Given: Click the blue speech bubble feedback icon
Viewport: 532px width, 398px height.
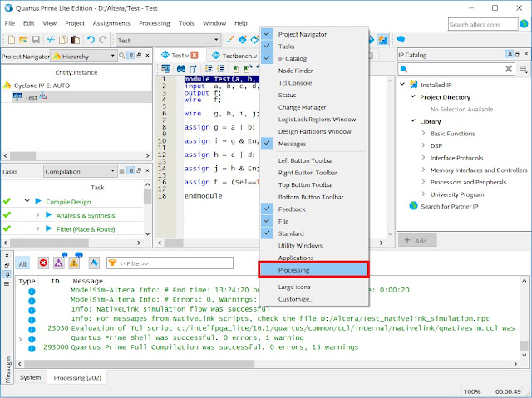Looking at the screenshot, I should (401, 39).
